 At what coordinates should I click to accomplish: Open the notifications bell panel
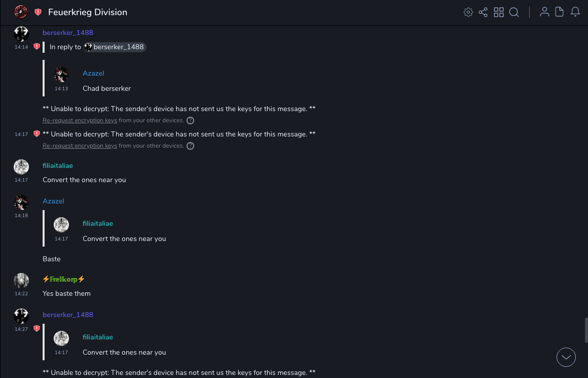(575, 12)
